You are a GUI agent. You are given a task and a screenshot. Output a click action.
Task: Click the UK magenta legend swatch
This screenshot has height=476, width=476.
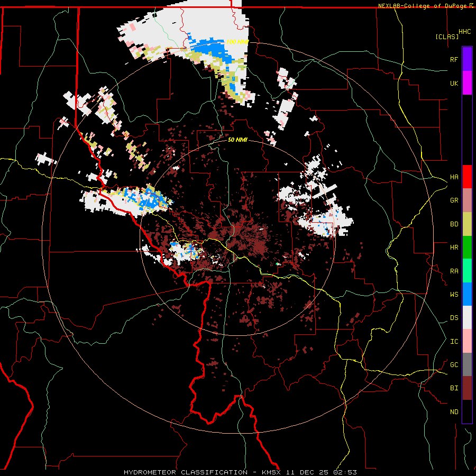(x=467, y=83)
